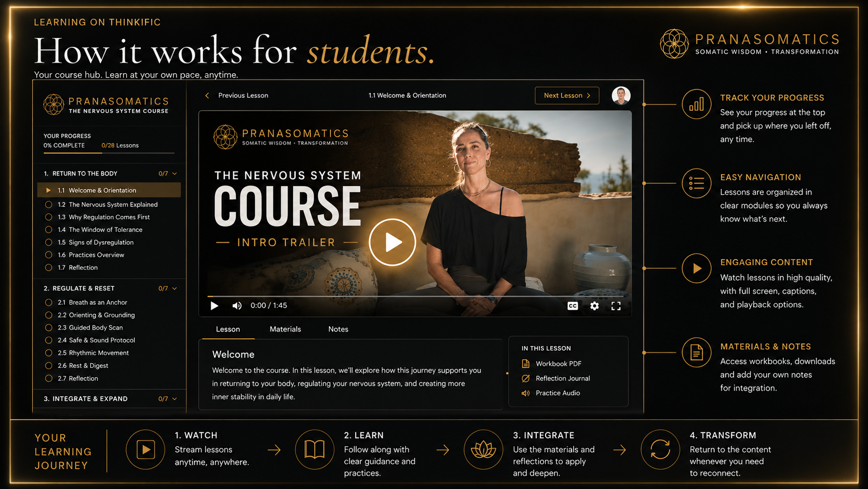Mark lesson 2.1 Breath as an Anchor circle
Viewport: 868px width, 489px height.
click(x=48, y=302)
